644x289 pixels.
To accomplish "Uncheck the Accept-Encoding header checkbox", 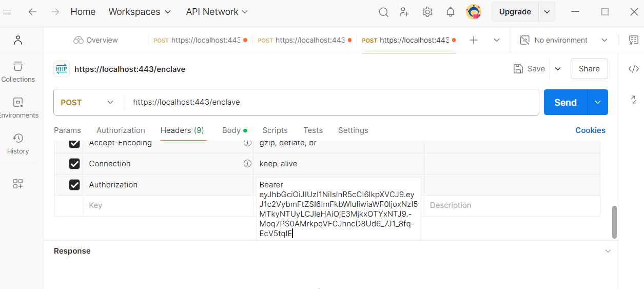I will pos(74,143).
